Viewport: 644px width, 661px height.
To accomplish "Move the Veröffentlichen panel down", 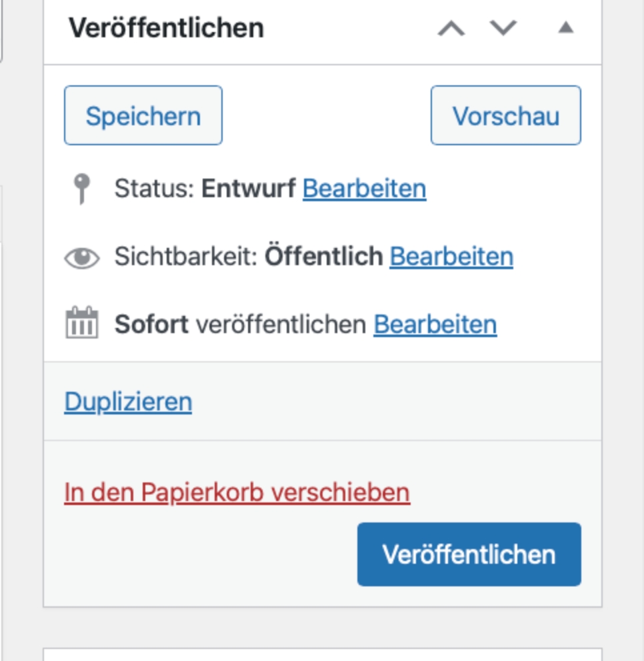I will pyautogui.click(x=503, y=29).
